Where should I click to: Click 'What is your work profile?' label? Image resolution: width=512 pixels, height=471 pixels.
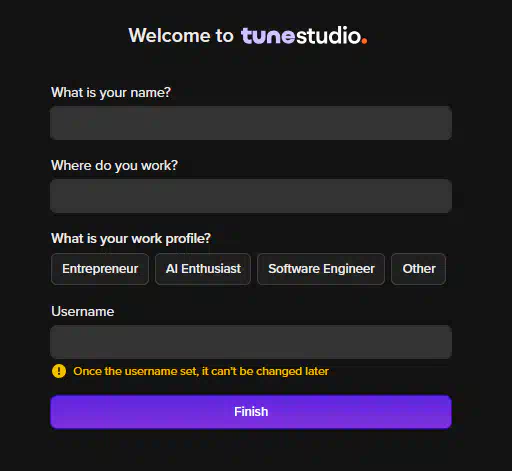pyautogui.click(x=131, y=239)
